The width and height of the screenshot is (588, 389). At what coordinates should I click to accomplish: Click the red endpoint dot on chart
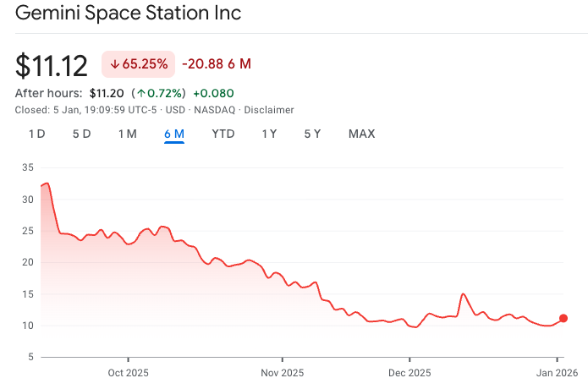[563, 318]
